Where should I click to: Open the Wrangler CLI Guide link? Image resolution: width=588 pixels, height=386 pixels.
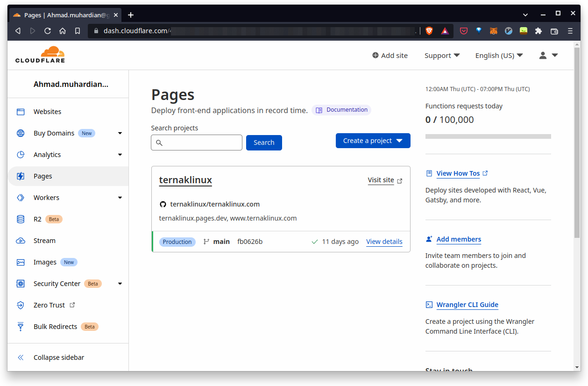(x=467, y=305)
